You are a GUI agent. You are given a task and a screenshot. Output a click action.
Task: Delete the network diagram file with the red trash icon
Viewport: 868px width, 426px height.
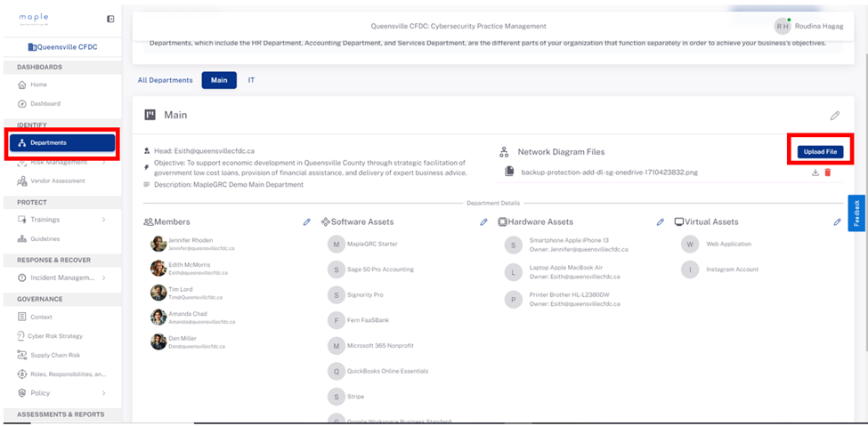click(x=828, y=173)
